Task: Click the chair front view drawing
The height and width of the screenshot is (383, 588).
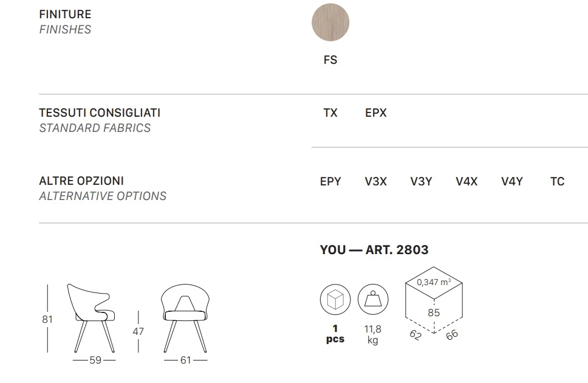Action: [185, 318]
